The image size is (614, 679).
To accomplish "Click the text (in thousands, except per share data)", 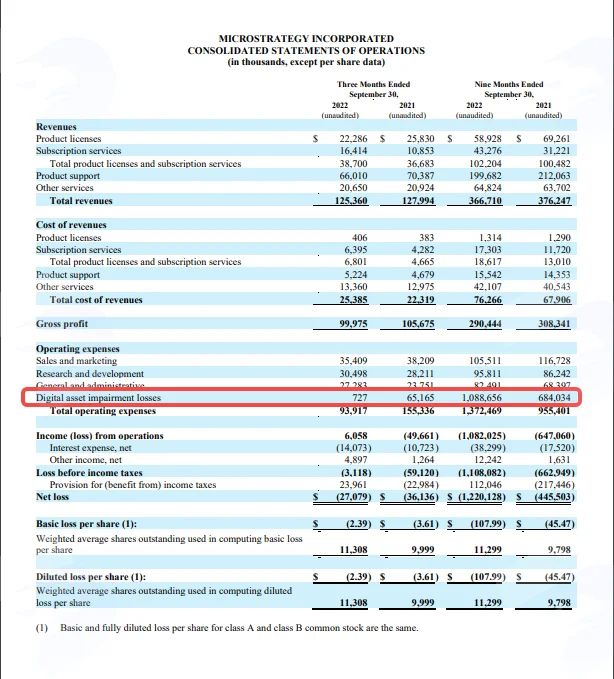I will (x=306, y=62).
